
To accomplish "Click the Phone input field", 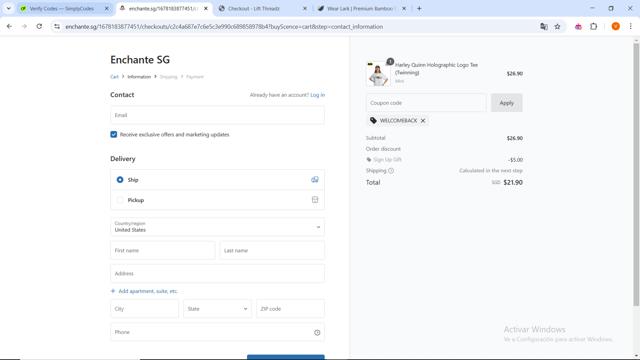I will (x=218, y=332).
